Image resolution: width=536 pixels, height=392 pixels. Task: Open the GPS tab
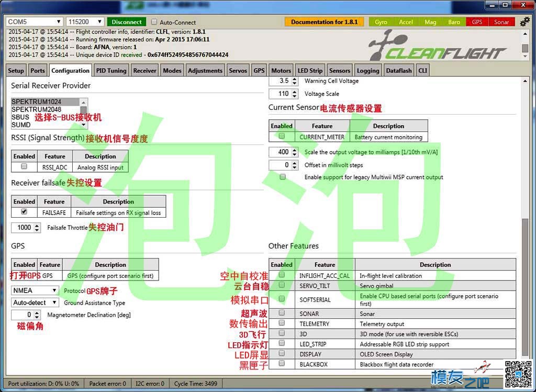(x=259, y=71)
